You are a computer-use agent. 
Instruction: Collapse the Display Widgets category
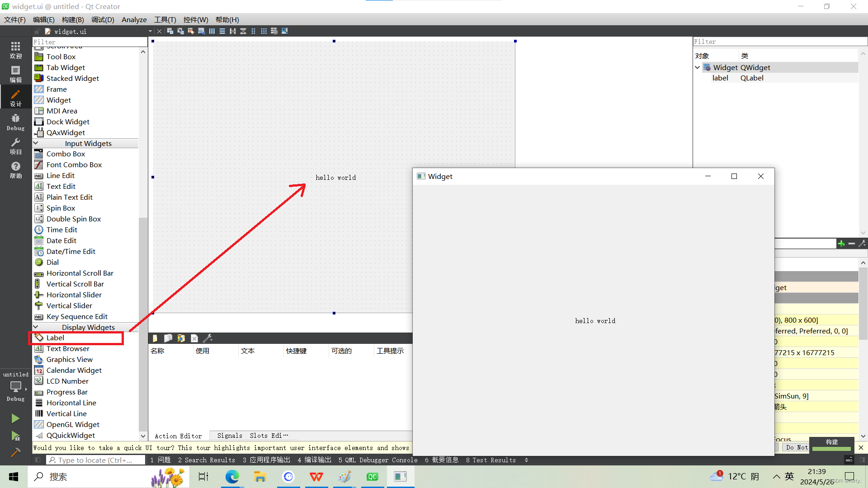click(36, 327)
